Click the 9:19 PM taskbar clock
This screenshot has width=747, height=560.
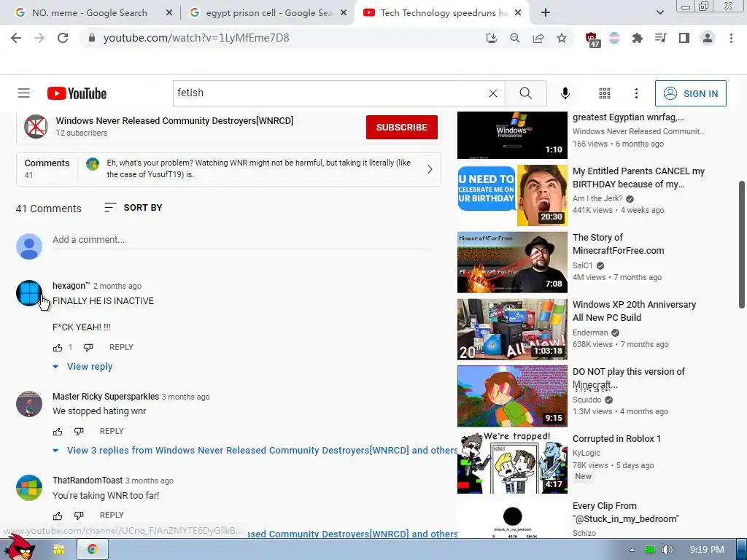pos(707,550)
